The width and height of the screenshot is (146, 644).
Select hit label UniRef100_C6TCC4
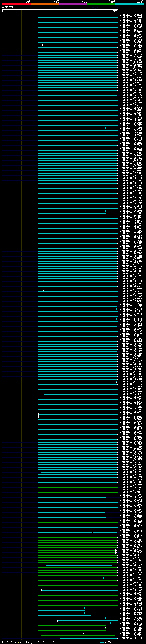tap(131, 40)
